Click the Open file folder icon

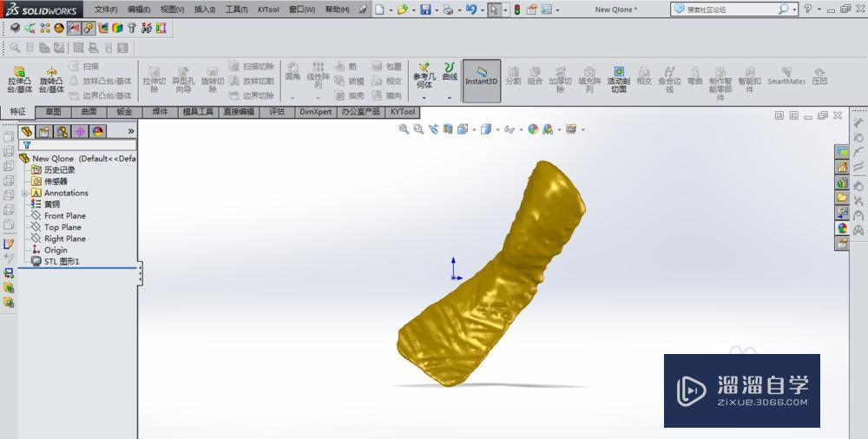(x=403, y=10)
